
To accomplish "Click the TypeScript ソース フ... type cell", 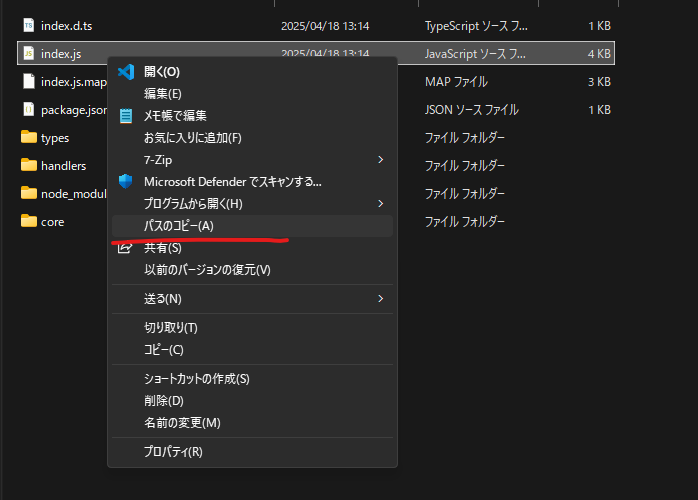I will tap(476, 26).
